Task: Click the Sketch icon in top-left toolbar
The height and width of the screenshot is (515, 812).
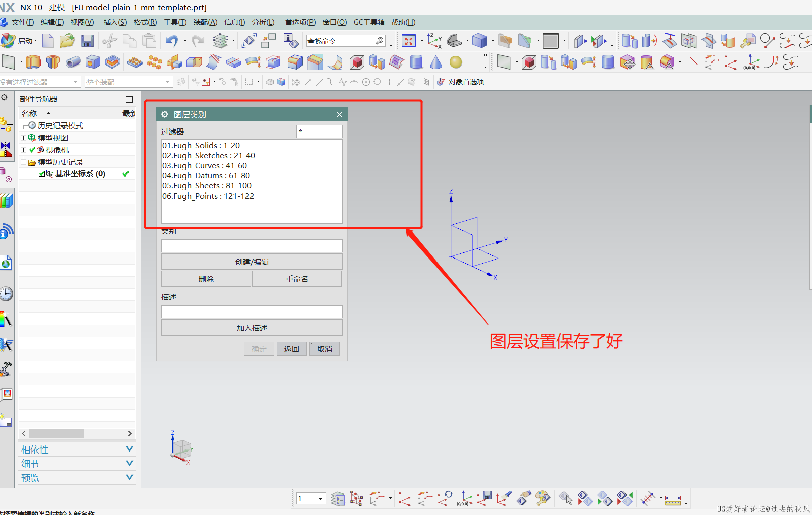Action: pyautogui.click(x=9, y=62)
